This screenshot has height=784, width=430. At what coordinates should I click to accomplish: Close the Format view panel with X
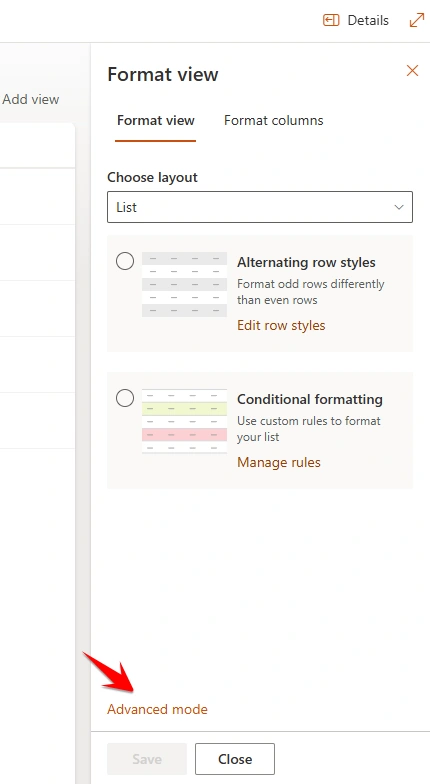coord(412,70)
